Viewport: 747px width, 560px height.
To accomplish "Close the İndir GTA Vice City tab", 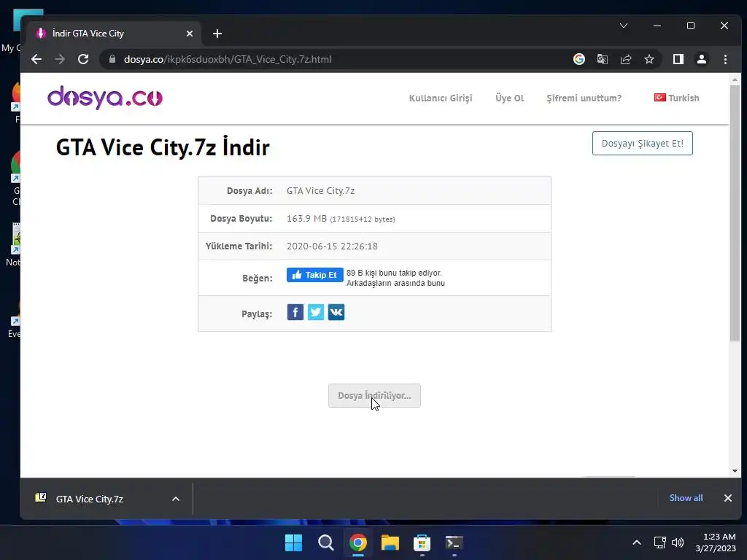I will 190,34.
